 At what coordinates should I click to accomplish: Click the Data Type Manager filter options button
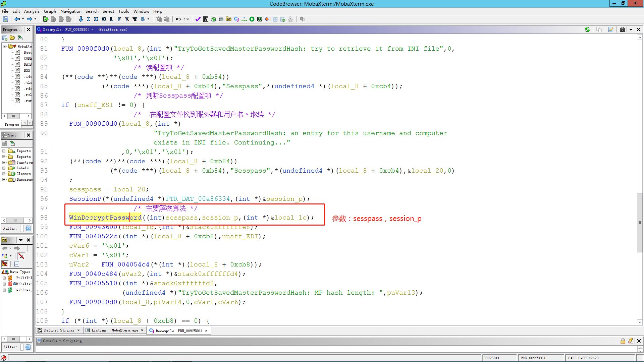pos(28,347)
